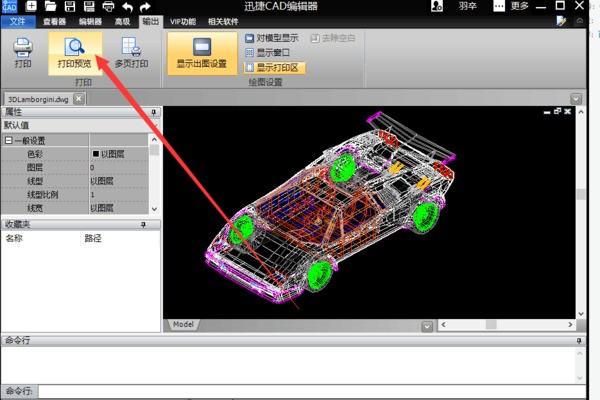The width and height of the screenshot is (600, 400).
Task: Switch to the Editor (编辑器) ribbon tab
Action: (91, 20)
